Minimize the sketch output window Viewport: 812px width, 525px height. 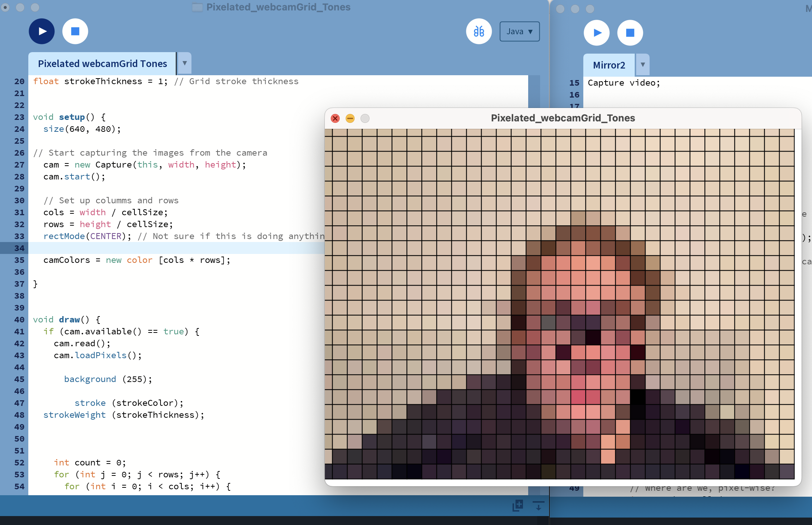pos(350,118)
